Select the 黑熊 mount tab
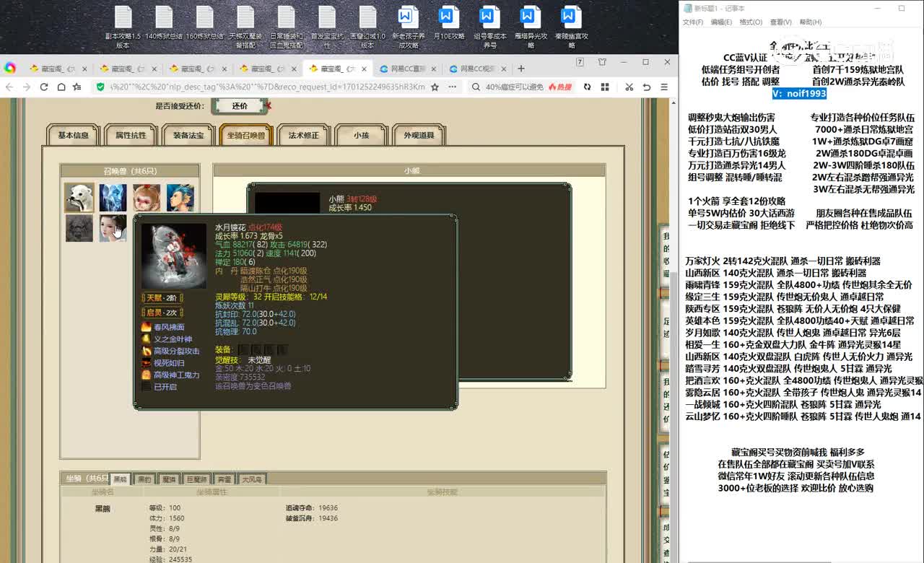This screenshot has width=924, height=563. click(x=120, y=479)
